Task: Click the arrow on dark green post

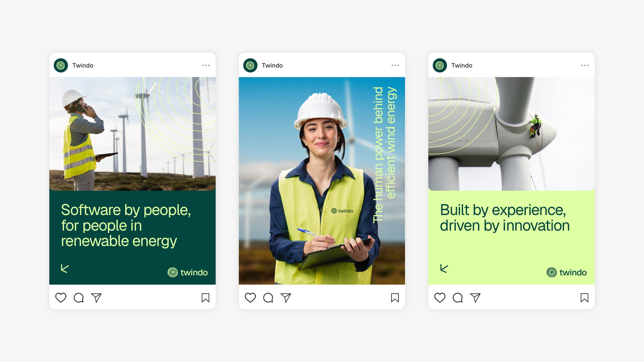Action: pyautogui.click(x=65, y=268)
